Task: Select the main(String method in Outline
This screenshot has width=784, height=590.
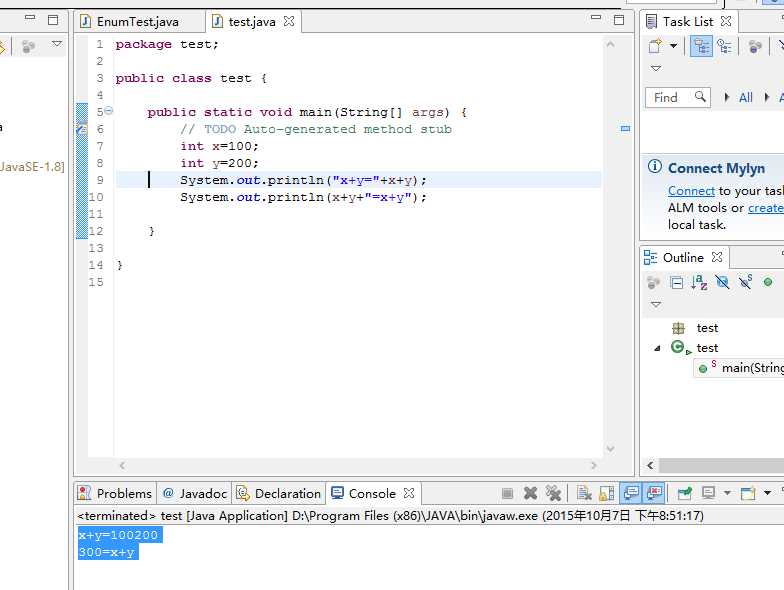Action: [741, 368]
